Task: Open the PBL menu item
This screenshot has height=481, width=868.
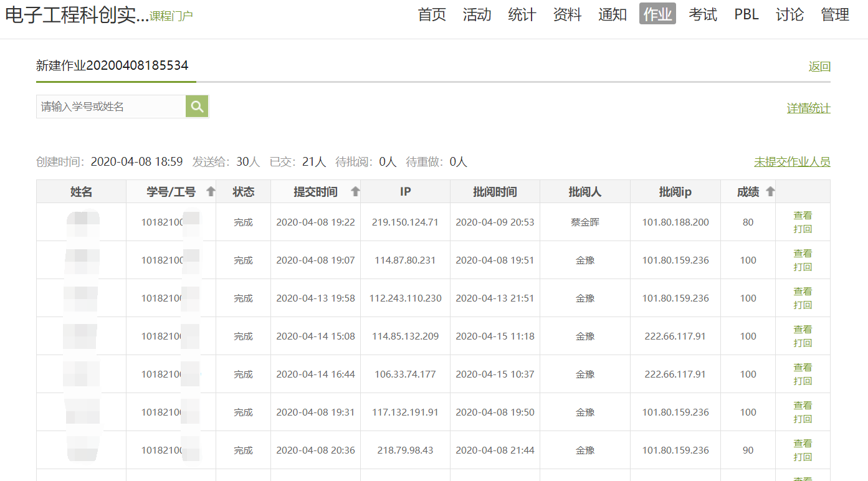Action: pyautogui.click(x=746, y=14)
